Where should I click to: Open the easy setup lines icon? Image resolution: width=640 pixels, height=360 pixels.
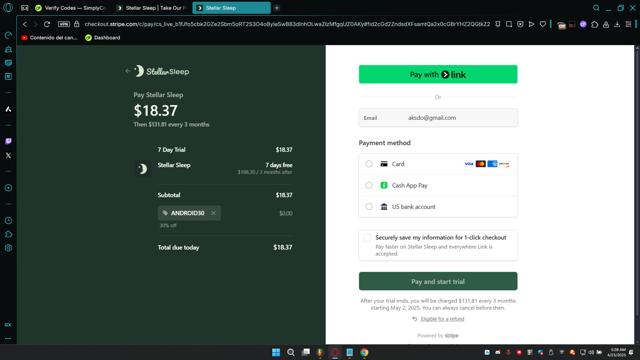click(x=629, y=24)
